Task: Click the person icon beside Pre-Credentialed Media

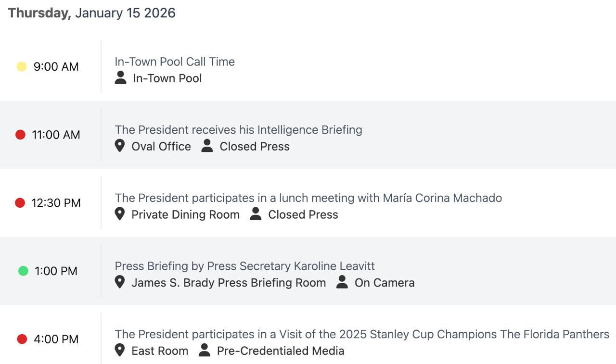Action: [205, 350]
